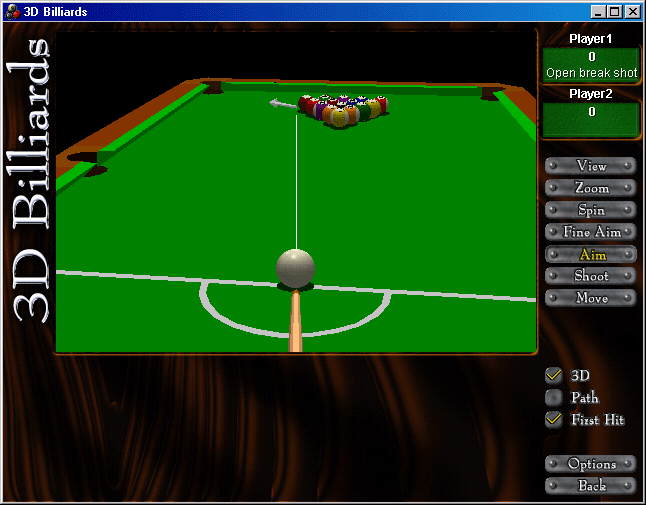The height and width of the screenshot is (505, 646).
Task: Select Player2 score panel
Action: [591, 120]
